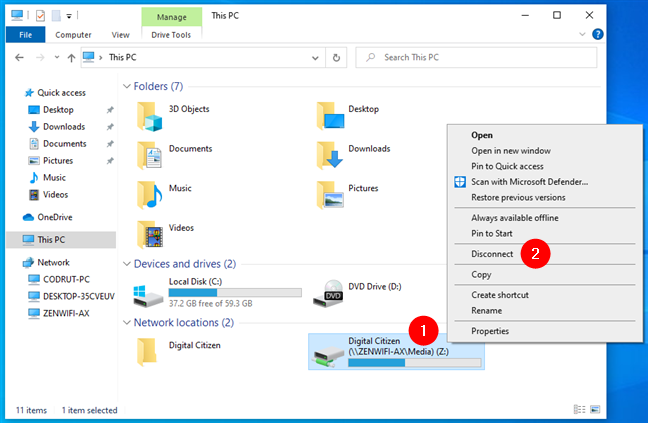Open Help with the blue question icon
Screen dimensions: 648x423
pos(598,34)
